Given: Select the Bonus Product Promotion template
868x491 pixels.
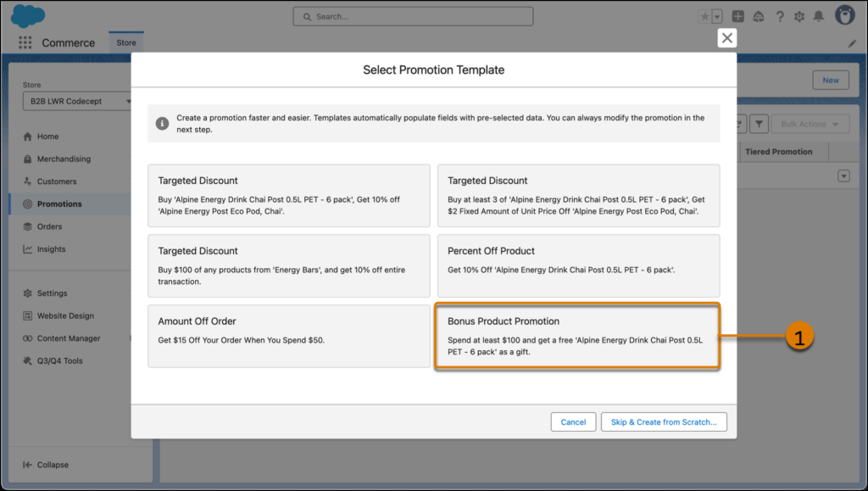Looking at the screenshot, I should 578,336.
